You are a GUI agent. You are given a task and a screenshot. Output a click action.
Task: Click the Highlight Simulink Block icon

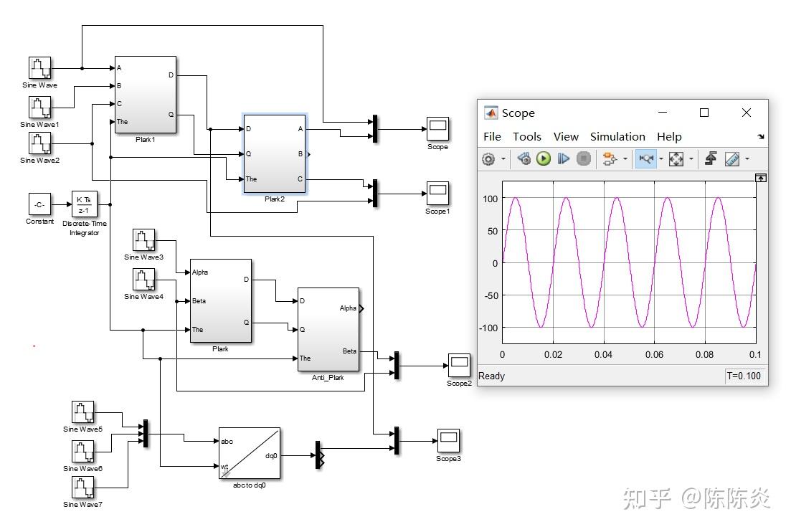(610, 159)
